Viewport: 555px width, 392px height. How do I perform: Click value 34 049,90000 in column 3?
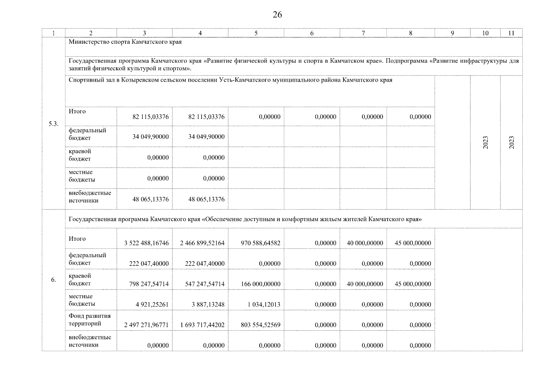150,137
